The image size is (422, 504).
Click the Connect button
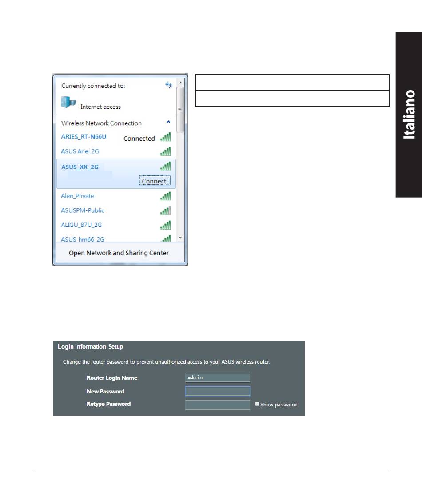pos(155,181)
